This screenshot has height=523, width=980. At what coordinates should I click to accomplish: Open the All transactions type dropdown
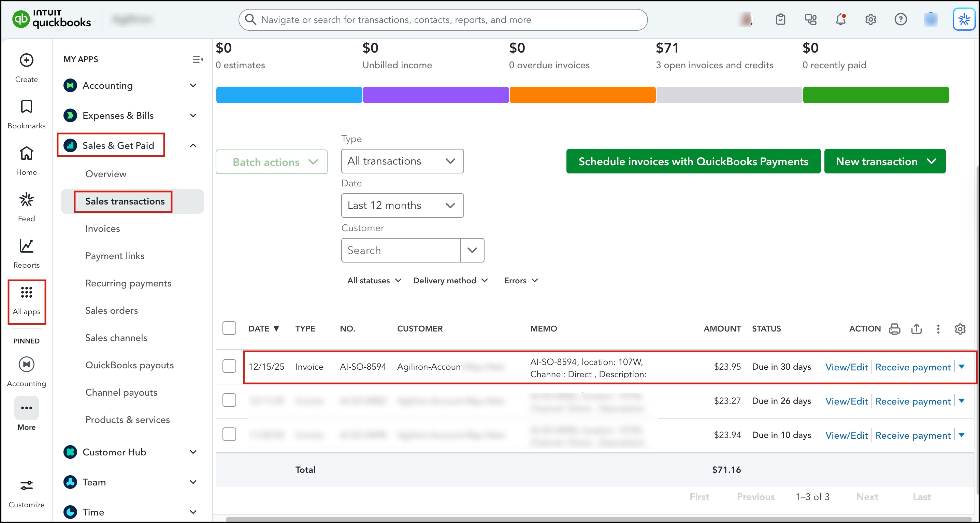click(x=402, y=161)
